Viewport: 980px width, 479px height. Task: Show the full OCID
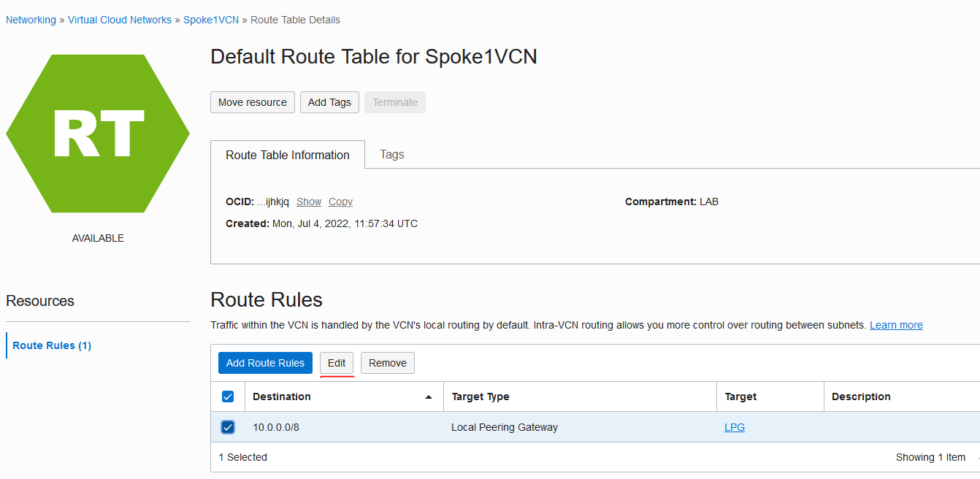click(309, 202)
